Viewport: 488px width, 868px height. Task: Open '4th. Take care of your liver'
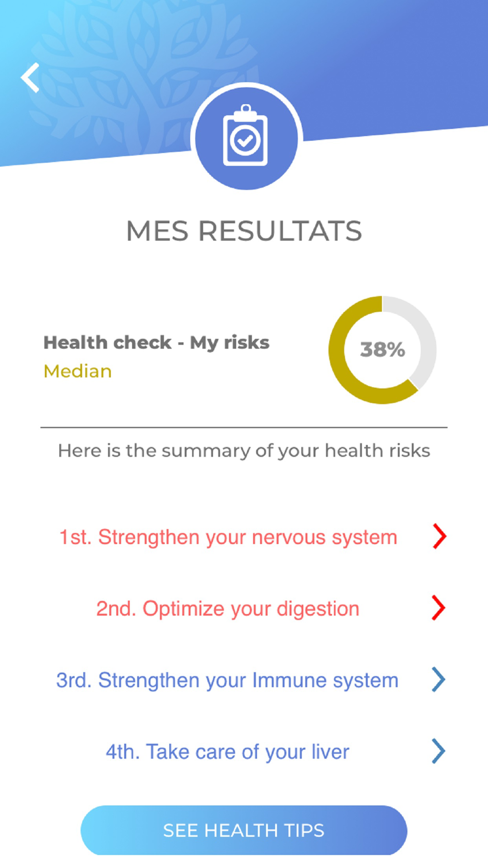pos(227,752)
